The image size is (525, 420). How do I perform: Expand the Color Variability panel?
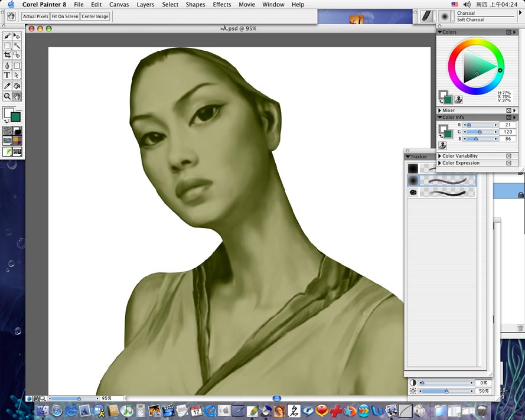(x=439, y=156)
